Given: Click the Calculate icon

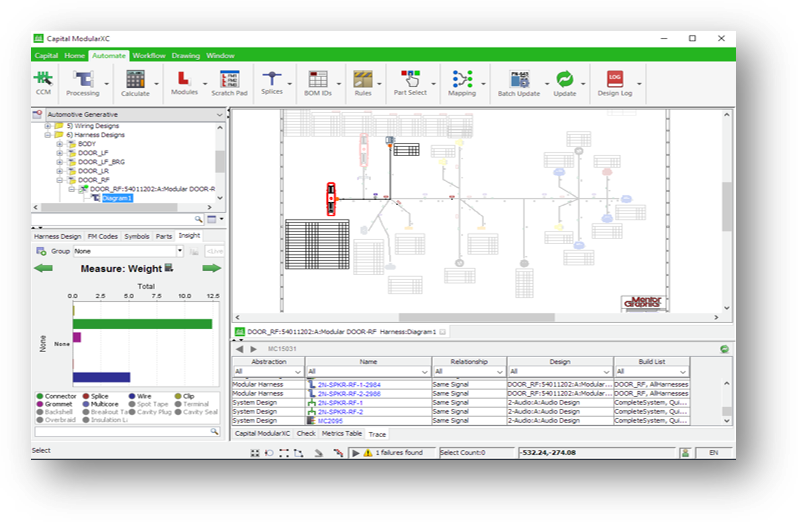Looking at the screenshot, I should pyautogui.click(x=135, y=83).
